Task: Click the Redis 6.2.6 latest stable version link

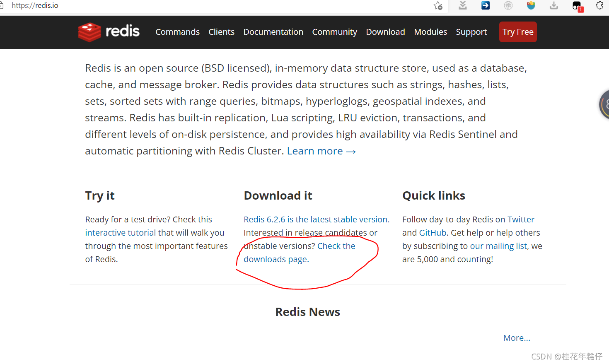Action: [x=317, y=219]
